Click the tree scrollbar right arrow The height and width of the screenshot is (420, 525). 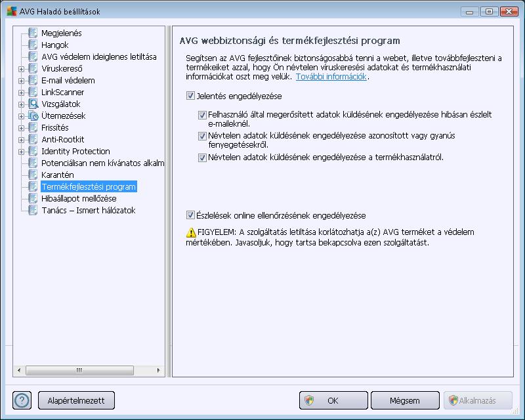click(158, 370)
